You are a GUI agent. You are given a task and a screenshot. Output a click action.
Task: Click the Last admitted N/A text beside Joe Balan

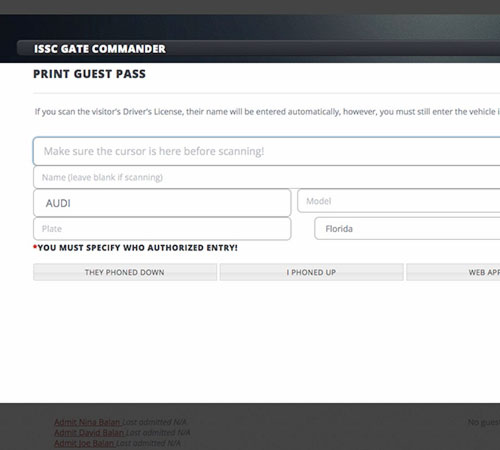tap(149, 443)
